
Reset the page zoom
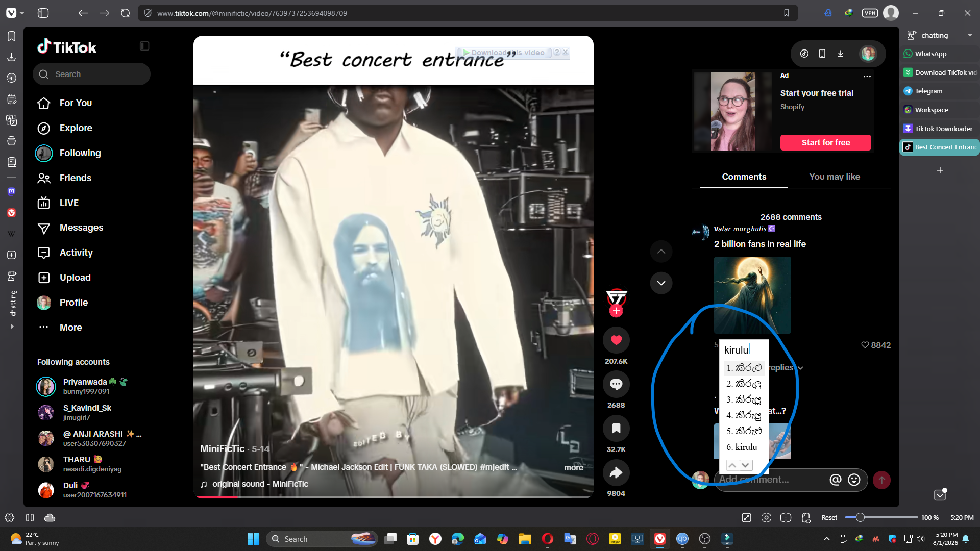pyautogui.click(x=829, y=518)
